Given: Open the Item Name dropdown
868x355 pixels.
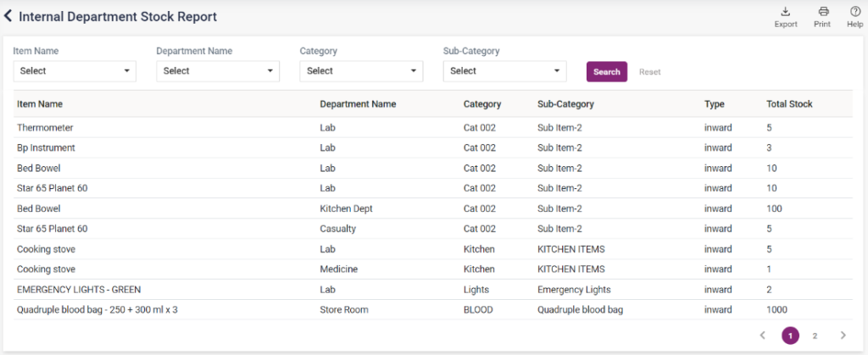Looking at the screenshot, I should (75, 71).
